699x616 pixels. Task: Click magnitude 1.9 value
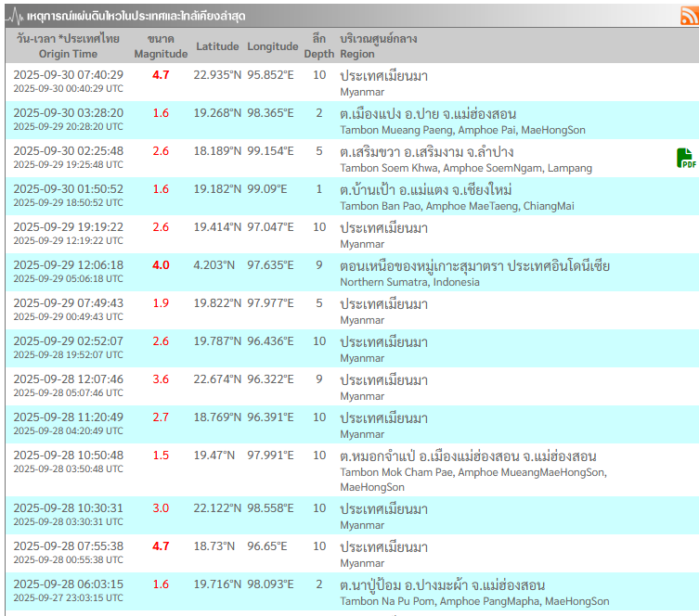[161, 303]
